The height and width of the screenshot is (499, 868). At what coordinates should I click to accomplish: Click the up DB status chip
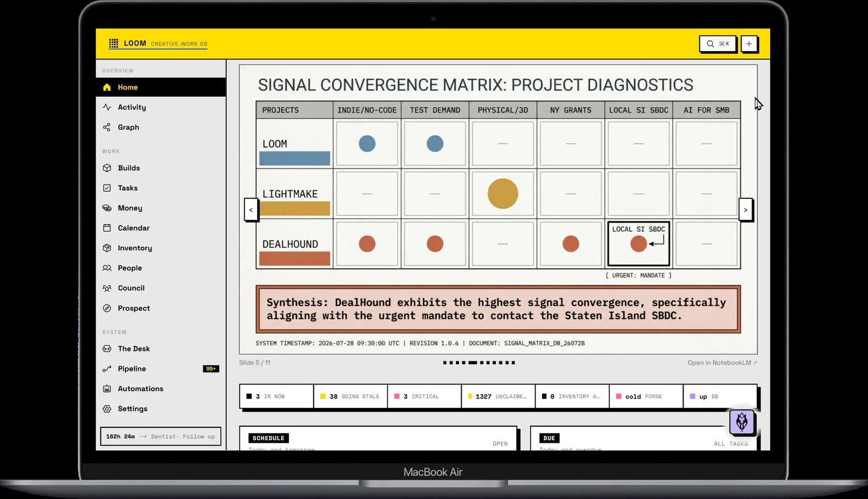pos(720,396)
